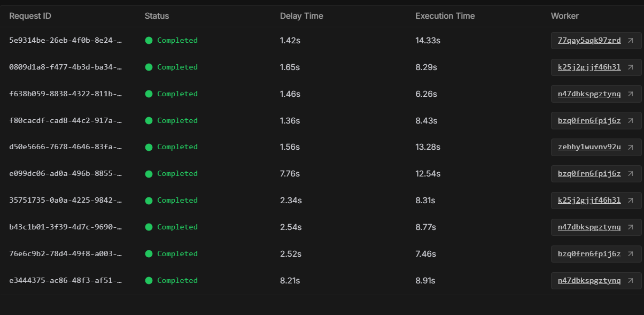
Task: Click the arrow icon in request b43c1b01 row
Action: tap(631, 227)
